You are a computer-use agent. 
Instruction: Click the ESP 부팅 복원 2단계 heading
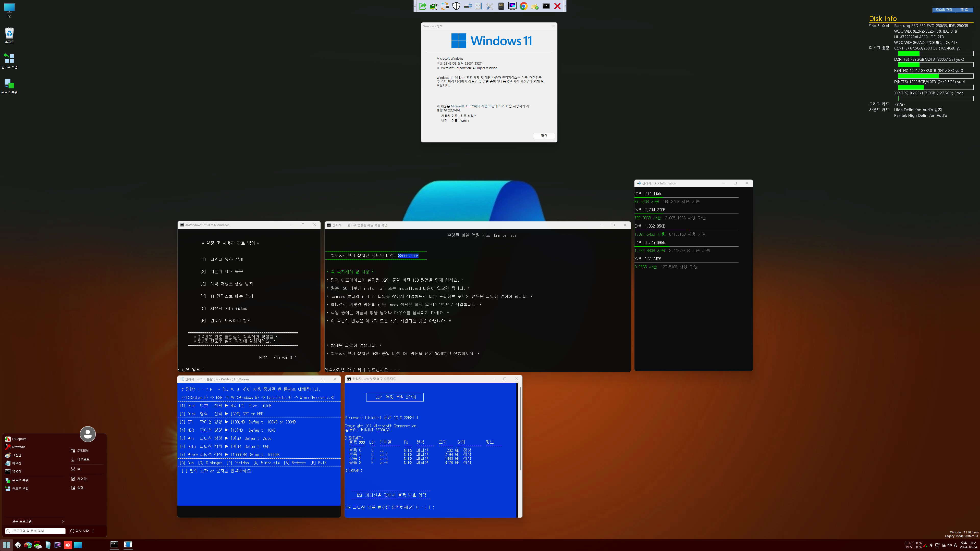pos(395,397)
